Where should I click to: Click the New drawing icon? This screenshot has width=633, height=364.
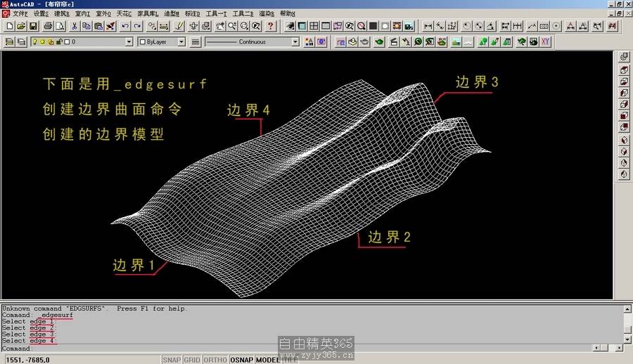9,26
